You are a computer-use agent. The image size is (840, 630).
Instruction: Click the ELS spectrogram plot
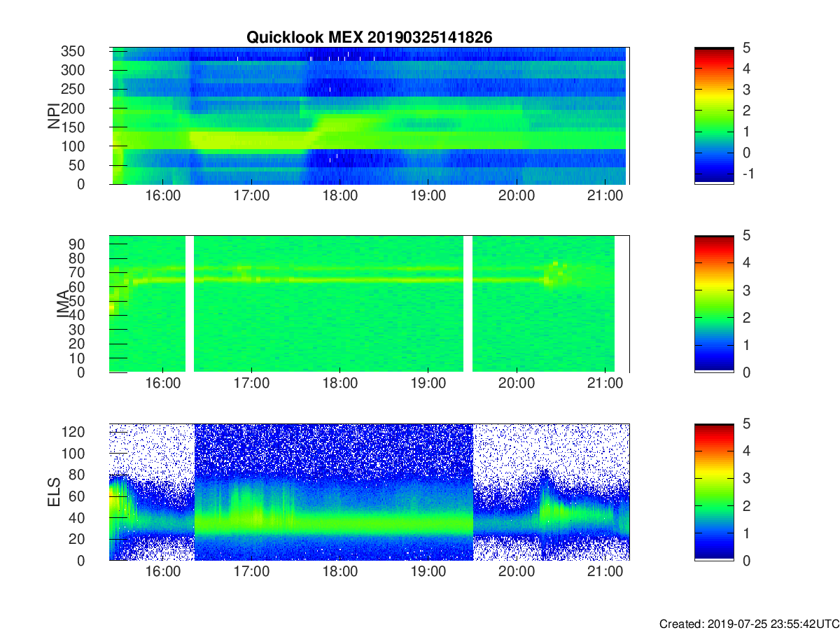369,492
